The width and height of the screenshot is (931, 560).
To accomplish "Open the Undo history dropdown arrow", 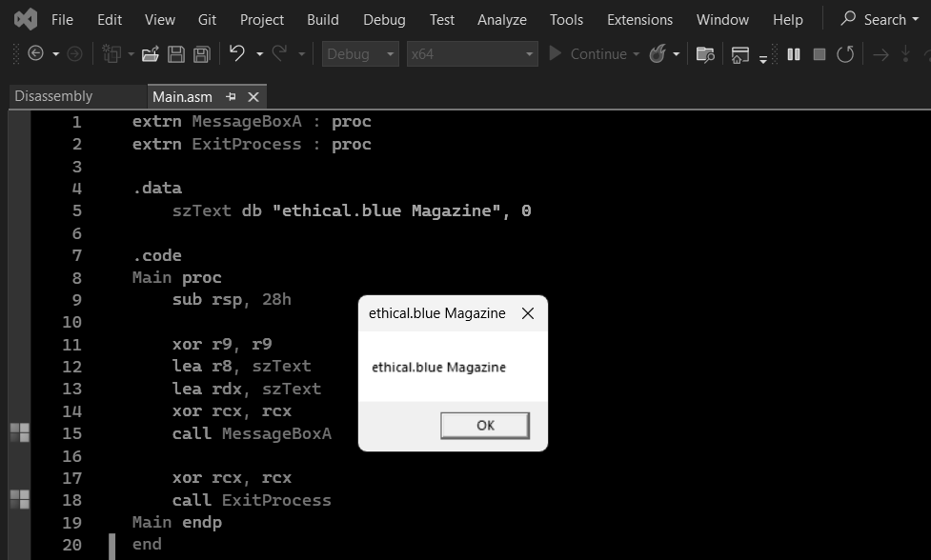I will click(x=259, y=54).
